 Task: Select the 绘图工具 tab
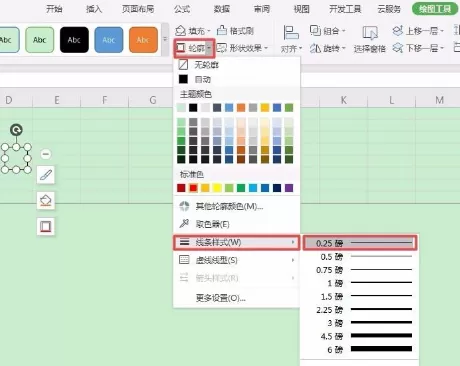click(435, 9)
